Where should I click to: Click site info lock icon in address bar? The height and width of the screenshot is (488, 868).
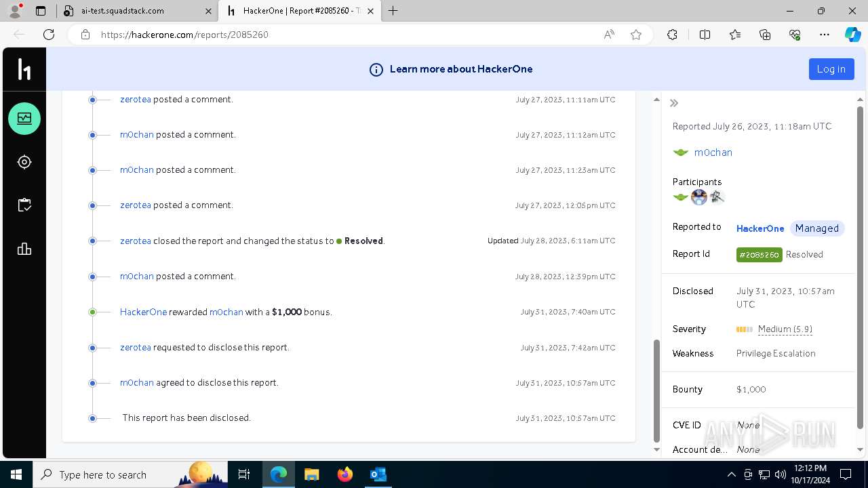tap(85, 35)
